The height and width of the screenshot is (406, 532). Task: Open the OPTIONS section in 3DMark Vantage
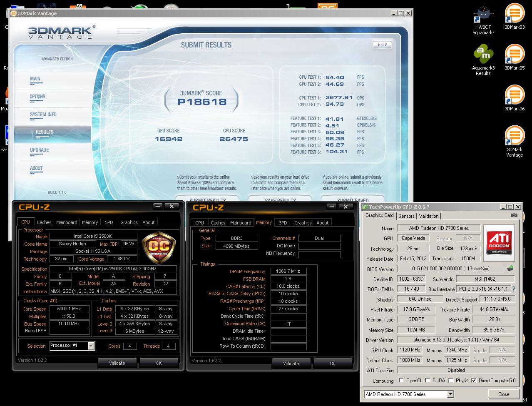coord(37,97)
